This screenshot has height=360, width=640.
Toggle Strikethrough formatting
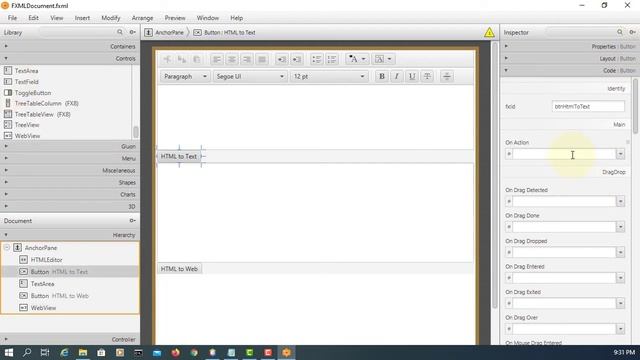point(427,76)
